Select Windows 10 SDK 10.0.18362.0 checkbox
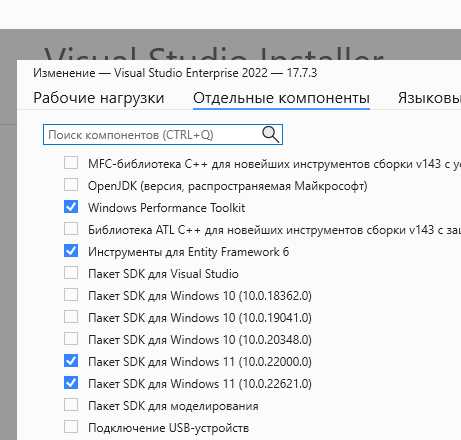Screen dimensions: 461x440 coord(71,295)
